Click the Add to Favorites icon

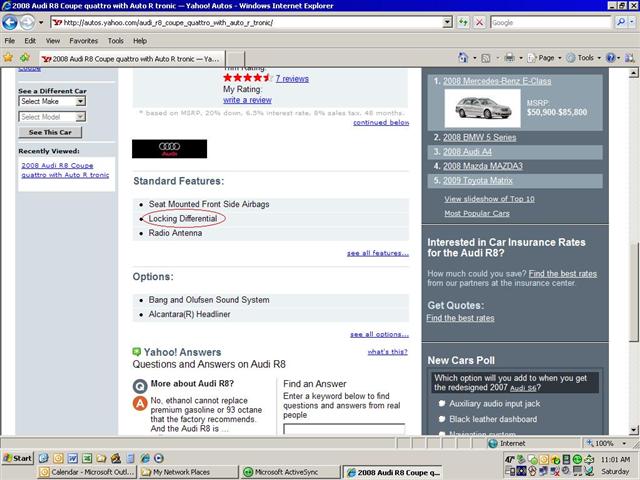[x=25, y=58]
